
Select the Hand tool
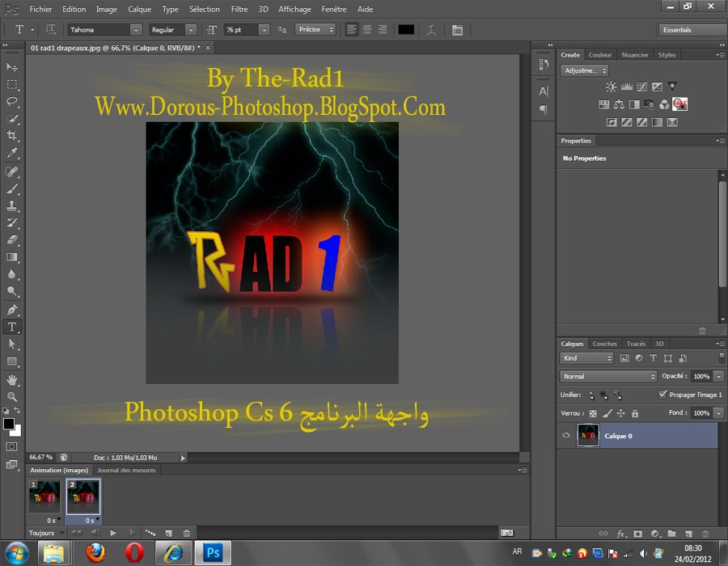12,380
